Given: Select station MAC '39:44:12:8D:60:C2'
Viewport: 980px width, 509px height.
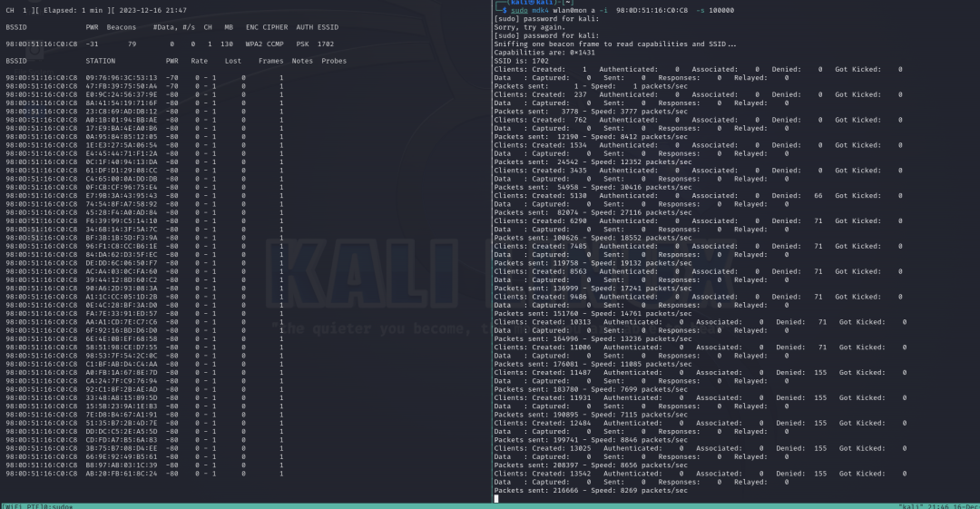Looking at the screenshot, I should (x=122, y=280).
